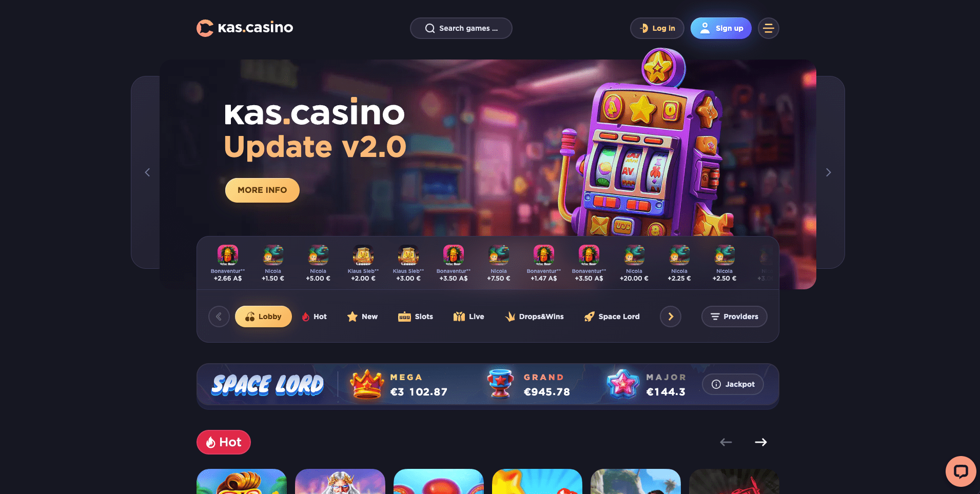This screenshot has height=494, width=980.
Task: Show next banner slide with right chevron
Action: 828,172
